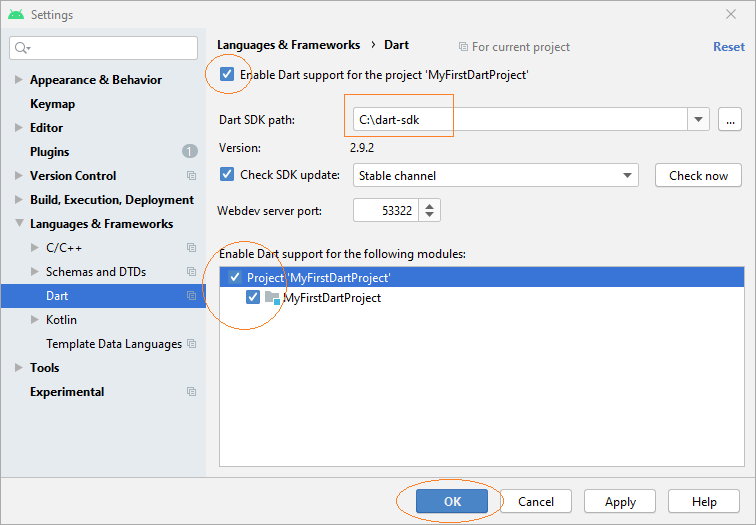
Task: Click the search magnifier icon
Action: click(x=22, y=48)
